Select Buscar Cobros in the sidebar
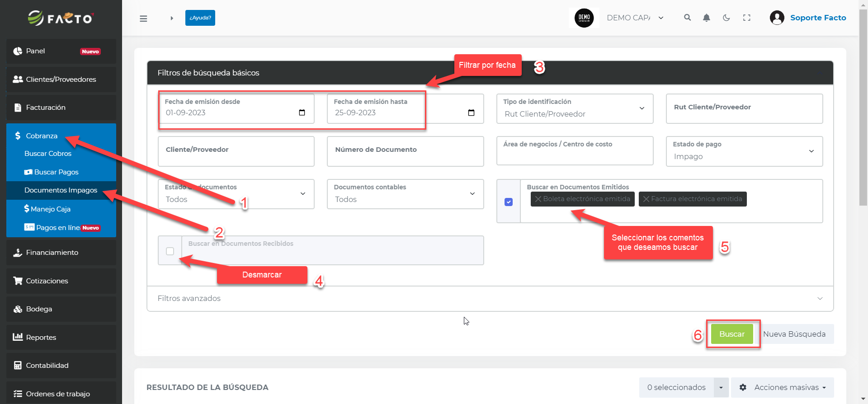Image resolution: width=868 pixels, height=404 pixels. [48, 154]
